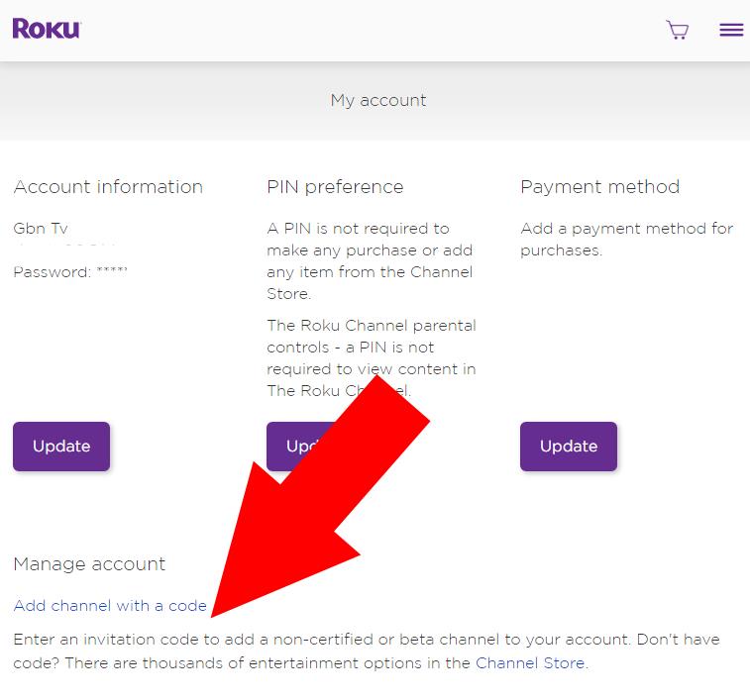Viewport: 750px width, 700px height.
Task: Update the Payment method
Action: (x=569, y=447)
